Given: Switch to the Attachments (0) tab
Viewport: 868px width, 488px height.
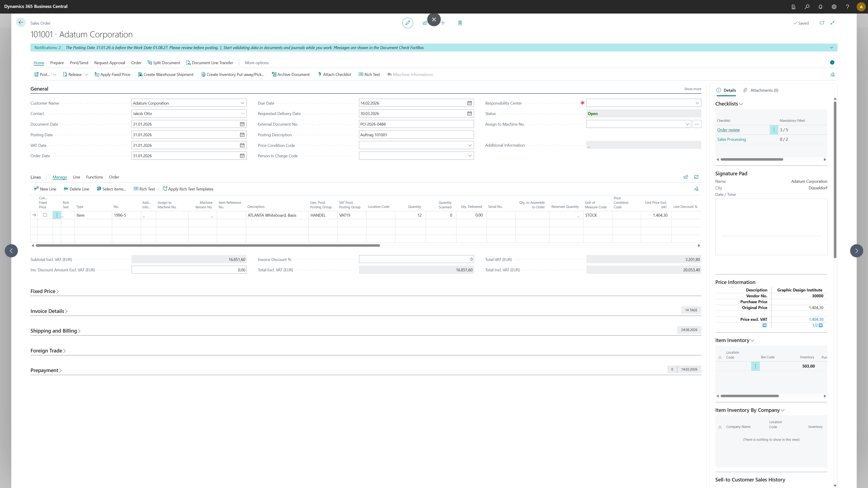Looking at the screenshot, I should pyautogui.click(x=760, y=90).
